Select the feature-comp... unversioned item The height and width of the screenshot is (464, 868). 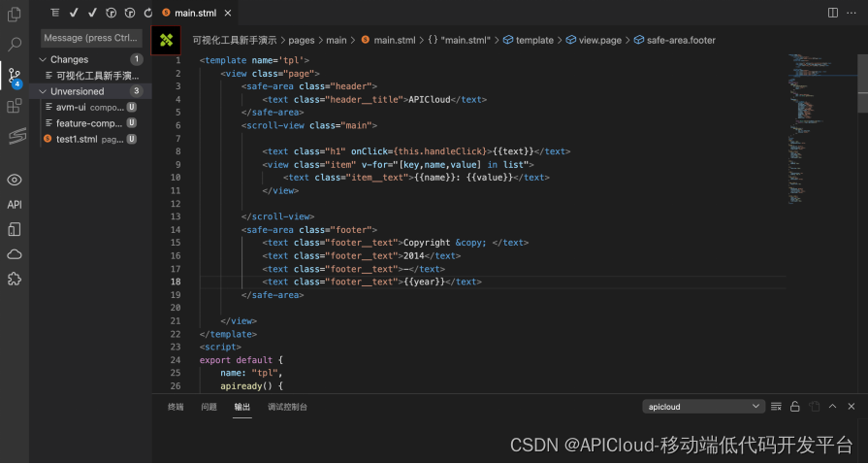(91, 123)
